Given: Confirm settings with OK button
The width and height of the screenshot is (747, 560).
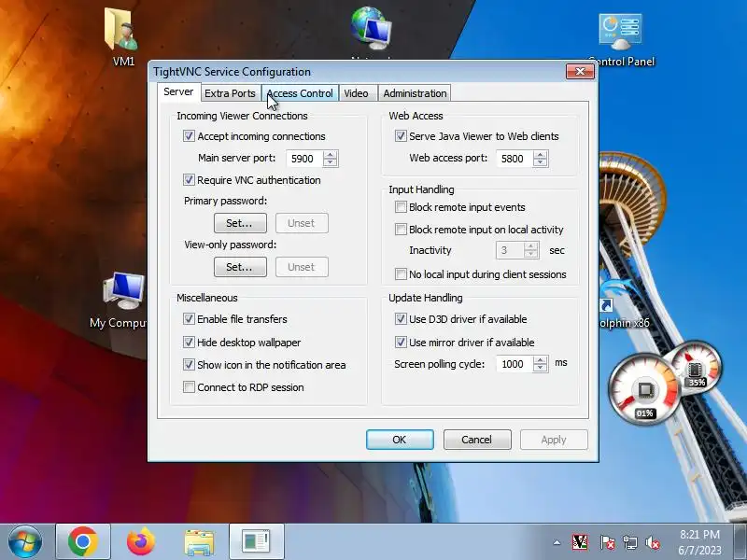Looking at the screenshot, I should (400, 440).
